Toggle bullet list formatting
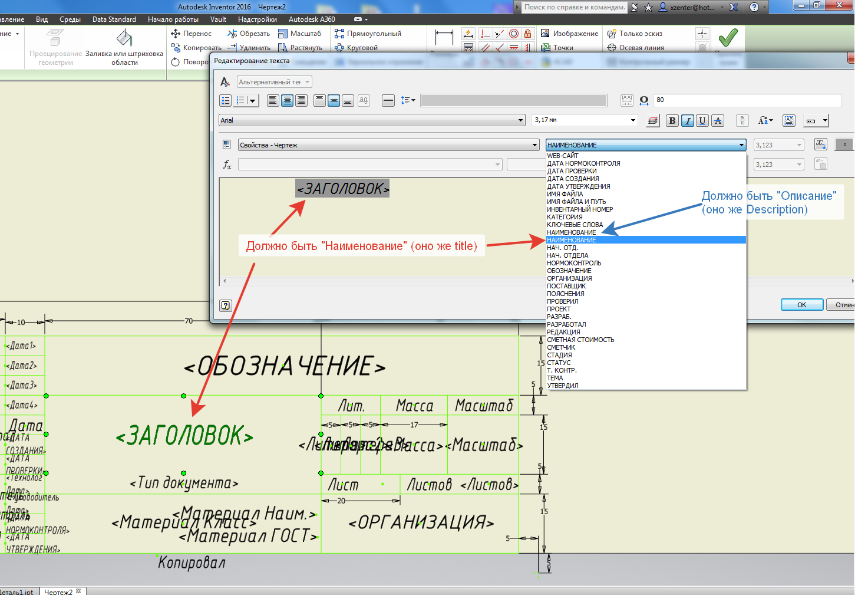The height and width of the screenshot is (595, 868). pos(226,100)
